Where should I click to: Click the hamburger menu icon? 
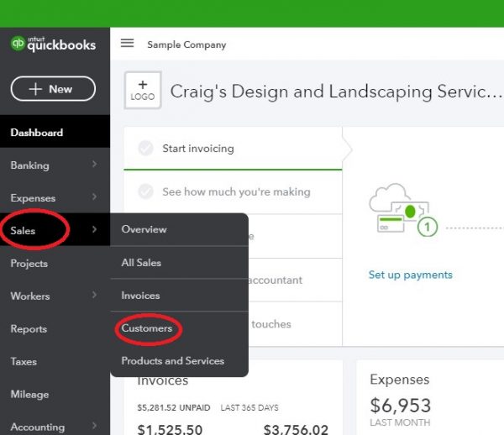(128, 44)
